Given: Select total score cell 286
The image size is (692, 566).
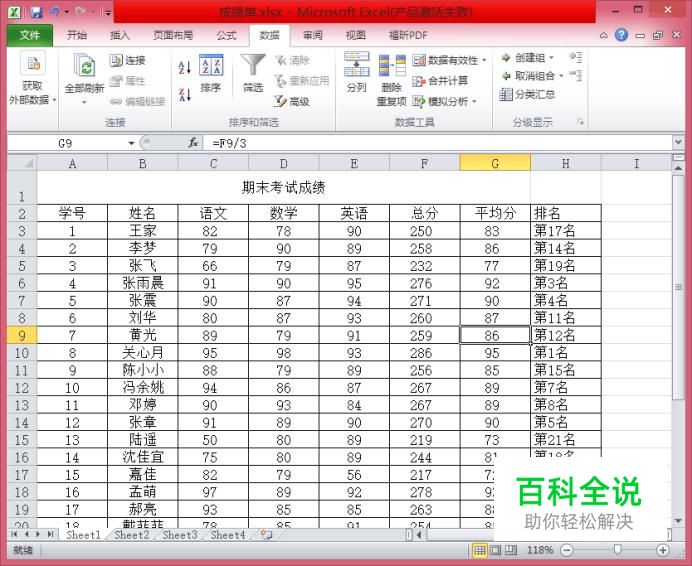Looking at the screenshot, I should (x=425, y=353).
